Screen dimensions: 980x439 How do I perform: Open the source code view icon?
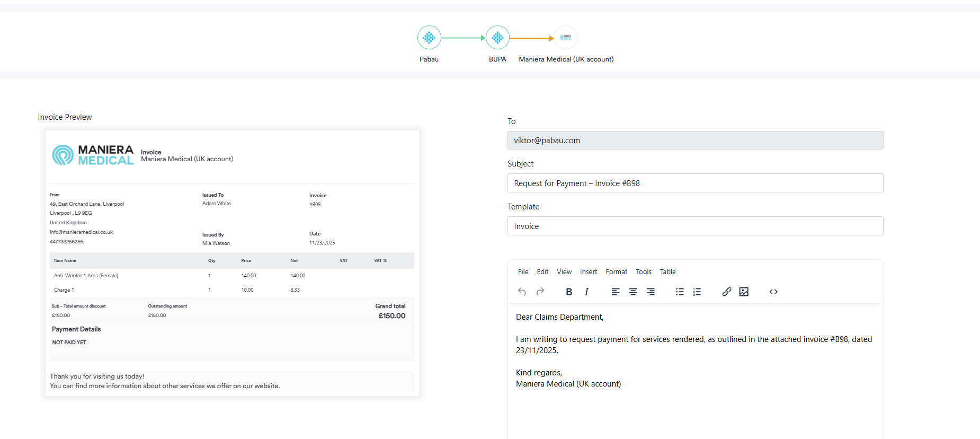773,292
